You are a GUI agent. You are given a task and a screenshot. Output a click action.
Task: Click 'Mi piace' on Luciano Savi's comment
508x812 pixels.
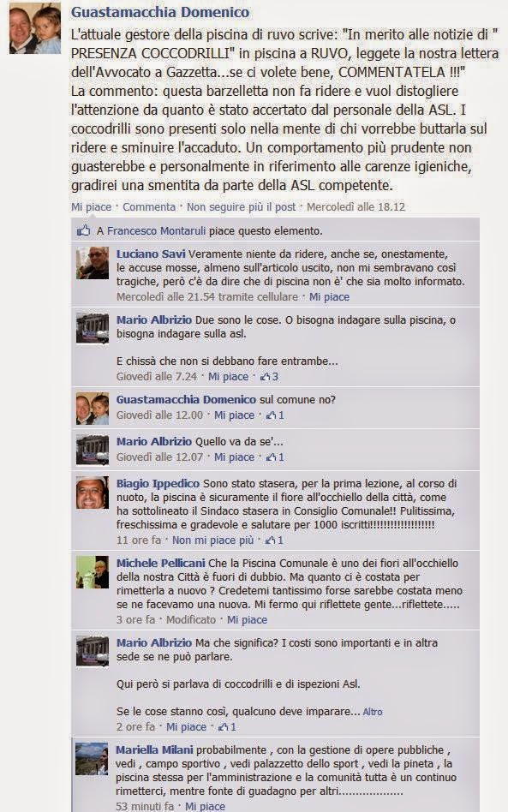(x=329, y=297)
